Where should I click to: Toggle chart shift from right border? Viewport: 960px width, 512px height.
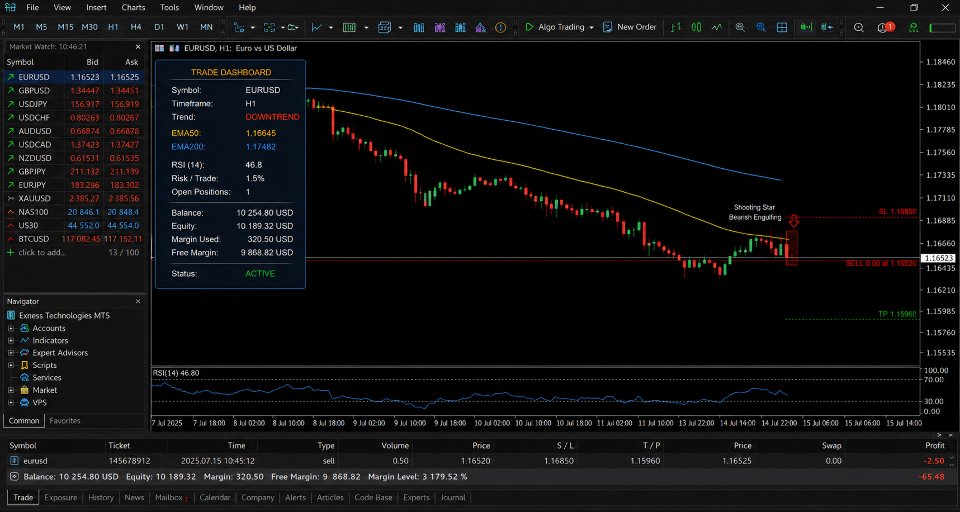[827, 28]
